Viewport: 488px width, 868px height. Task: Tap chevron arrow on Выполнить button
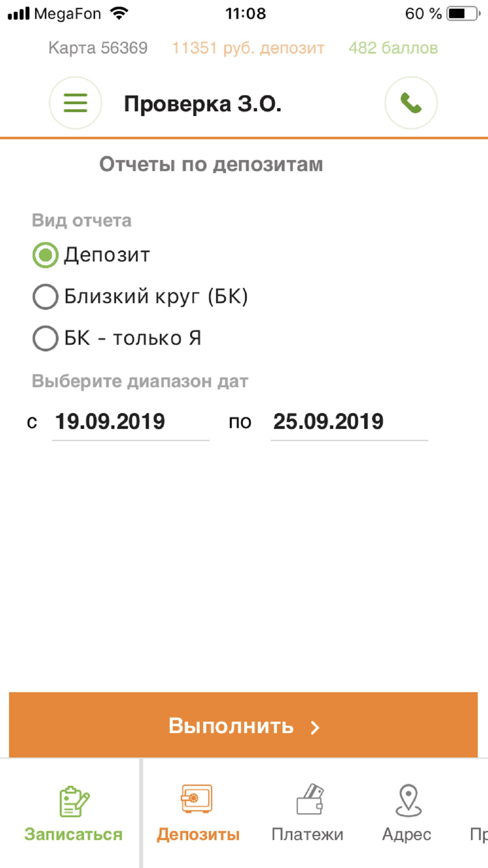point(315,727)
